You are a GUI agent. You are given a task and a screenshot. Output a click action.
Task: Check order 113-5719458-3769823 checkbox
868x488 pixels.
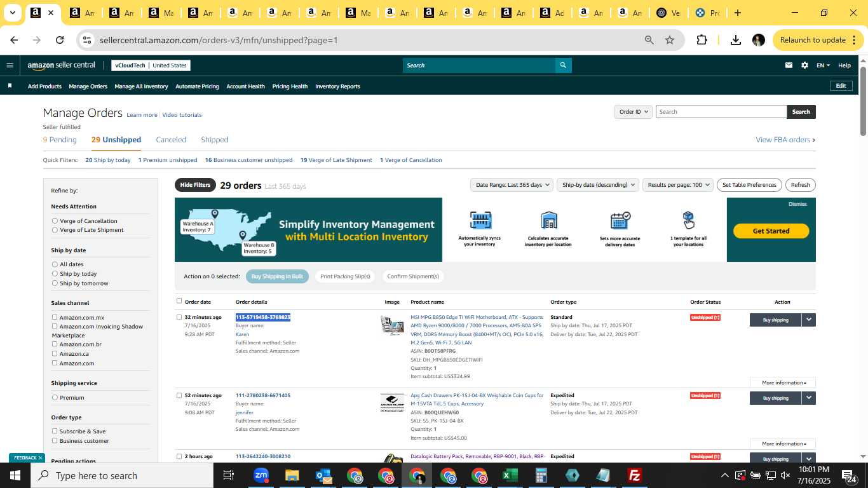coord(179,317)
